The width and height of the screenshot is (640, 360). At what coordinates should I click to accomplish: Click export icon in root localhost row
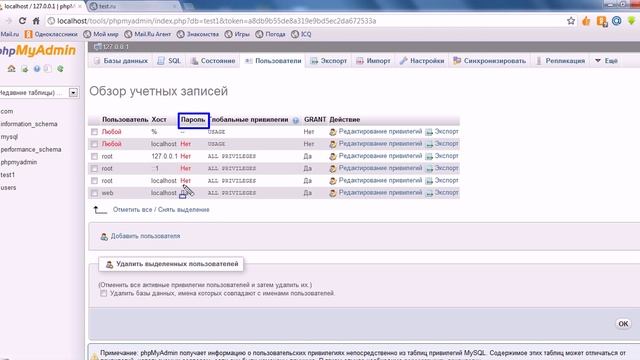(x=429, y=181)
